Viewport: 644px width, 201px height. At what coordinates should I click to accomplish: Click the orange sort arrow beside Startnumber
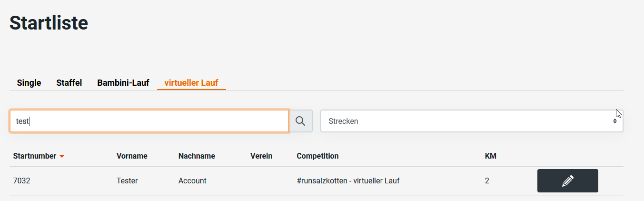coord(62,156)
